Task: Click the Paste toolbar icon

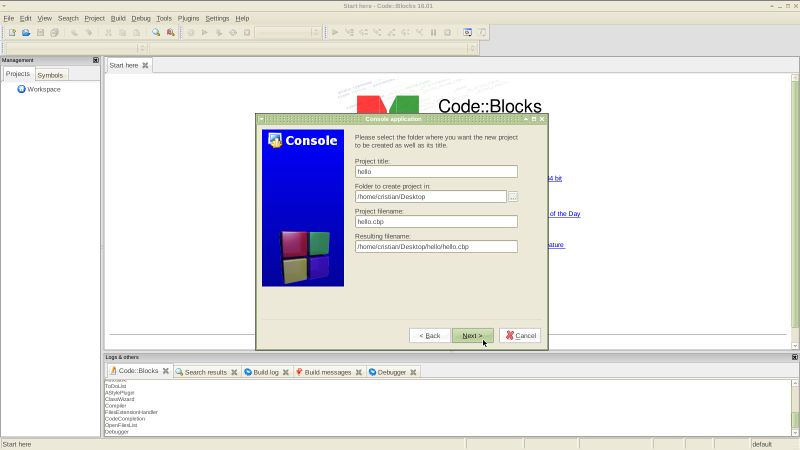Action: point(137,32)
